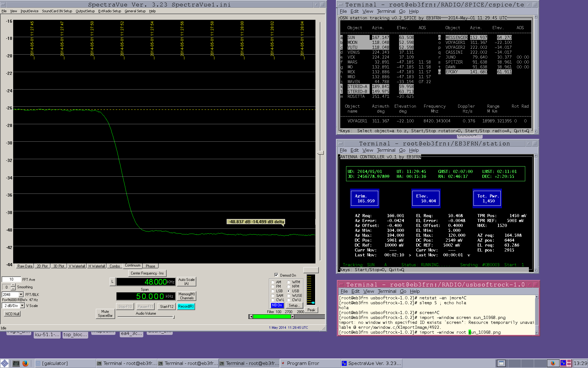
Task: Increase Smoothing with the up stepper
Action: point(13,285)
